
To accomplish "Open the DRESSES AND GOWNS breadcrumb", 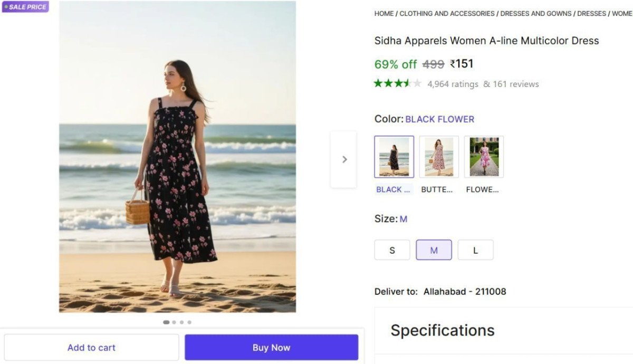I will tap(535, 13).
